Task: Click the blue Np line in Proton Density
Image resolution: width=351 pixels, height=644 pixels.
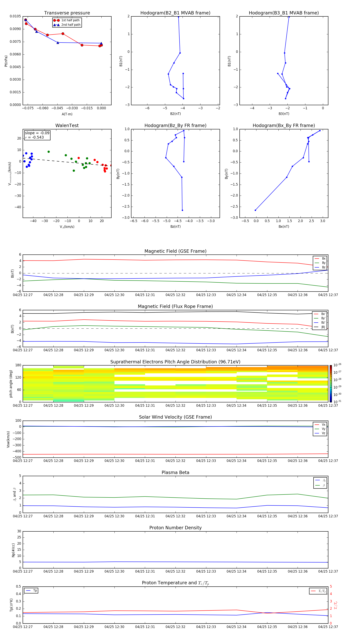Action: click(175, 562)
